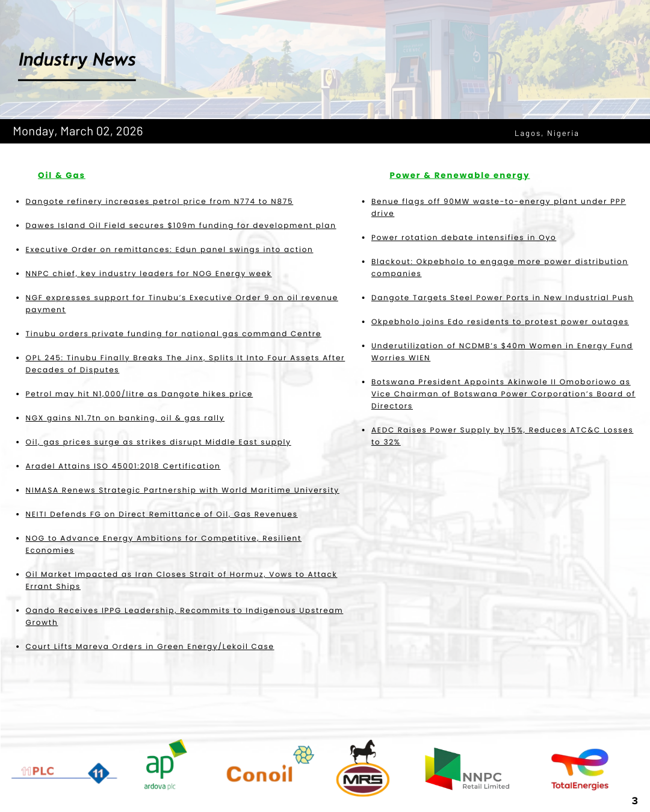Screen dimensions: 650x812
Task: Read the OPL 245 Tinubu article
Action: click(x=185, y=358)
